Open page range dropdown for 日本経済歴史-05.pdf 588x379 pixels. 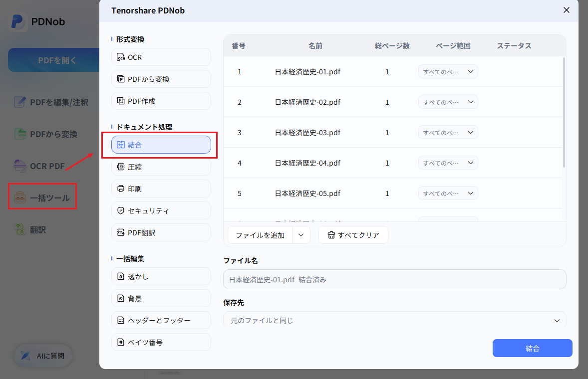click(x=448, y=193)
